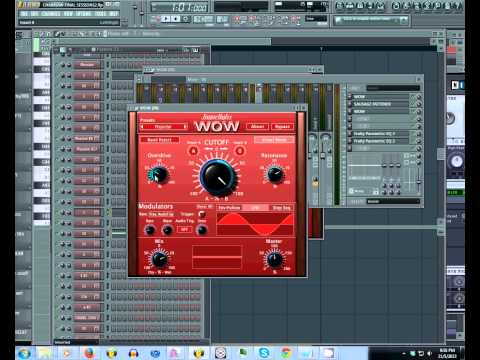480x360 pixels.
Task: Click the Record button in the transport bar
Action: pos(186,19)
